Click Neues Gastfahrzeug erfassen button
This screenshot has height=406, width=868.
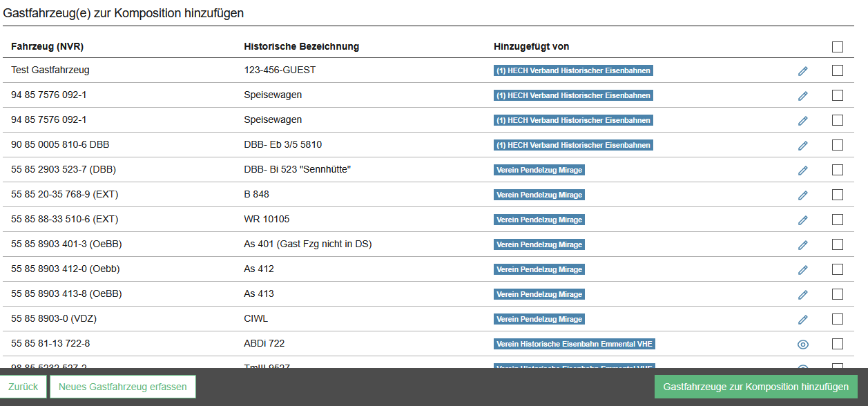coord(123,387)
